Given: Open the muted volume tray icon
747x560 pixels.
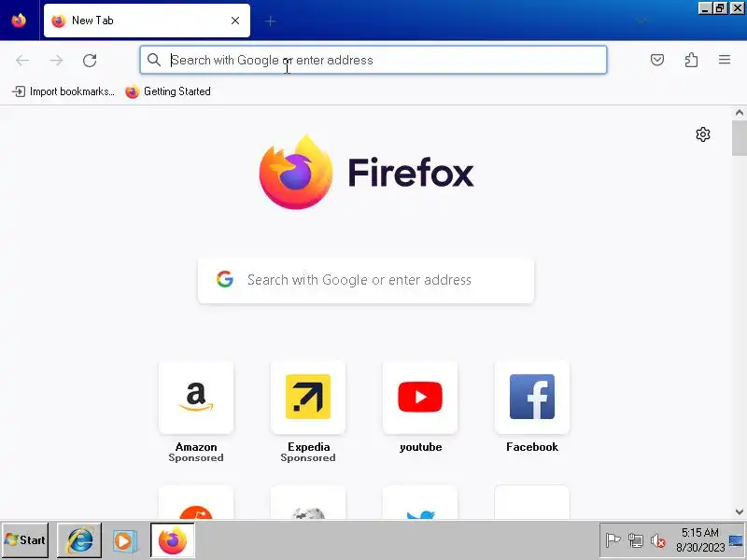Looking at the screenshot, I should click(x=657, y=540).
